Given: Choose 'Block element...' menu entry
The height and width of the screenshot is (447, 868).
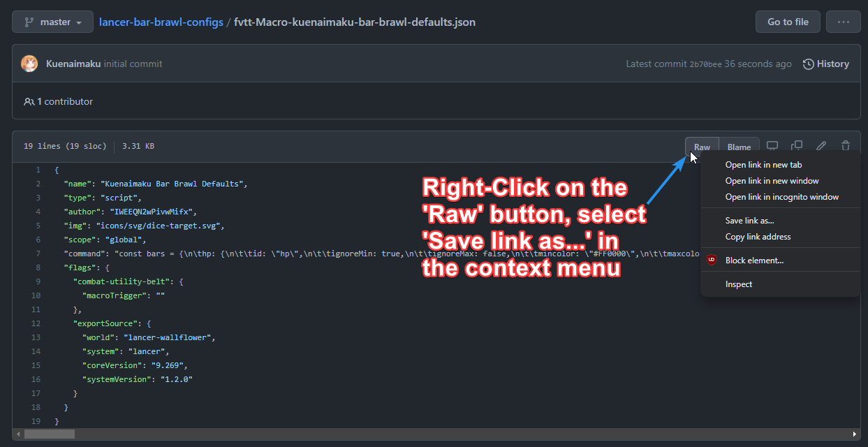Looking at the screenshot, I should (x=780, y=260).
